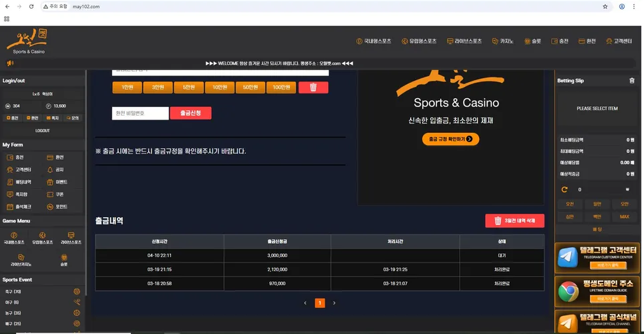Submit the request with the 출금신청 button
The width and height of the screenshot is (644, 334).
coord(190,113)
